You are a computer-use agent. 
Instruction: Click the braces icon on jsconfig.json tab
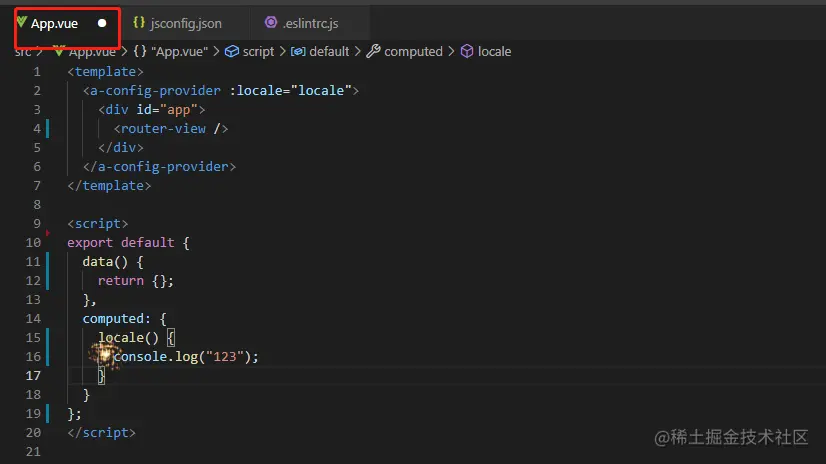coord(139,23)
